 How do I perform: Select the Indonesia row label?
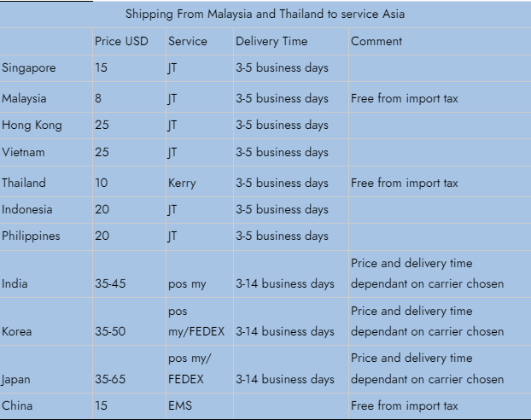point(27,209)
